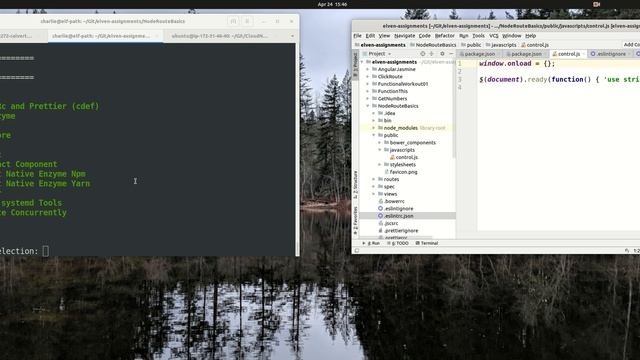Open the View menu in WebStorm
Viewport: 640px width, 360px height.
[384, 36]
